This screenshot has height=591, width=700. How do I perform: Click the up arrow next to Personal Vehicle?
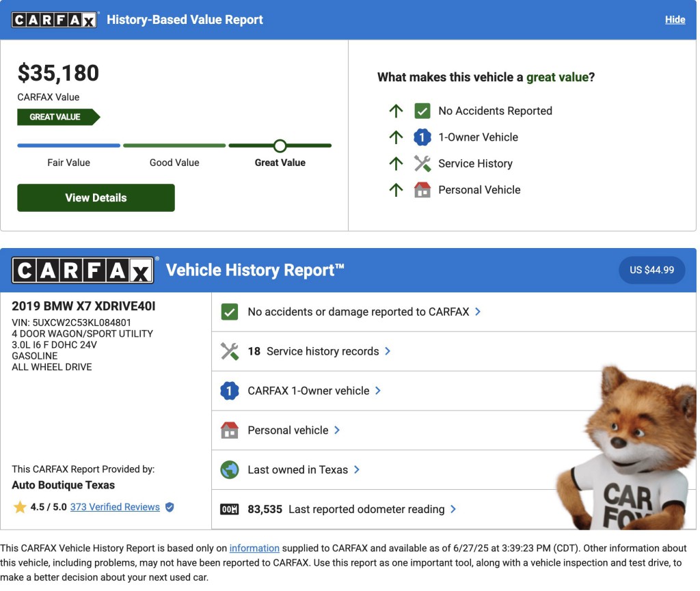(x=396, y=189)
